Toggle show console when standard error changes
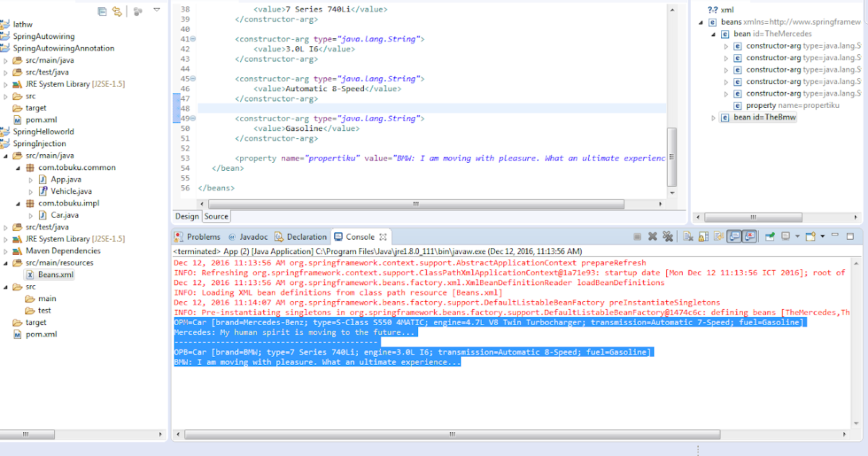Image resolution: width=868 pixels, height=456 pixels. click(748, 235)
